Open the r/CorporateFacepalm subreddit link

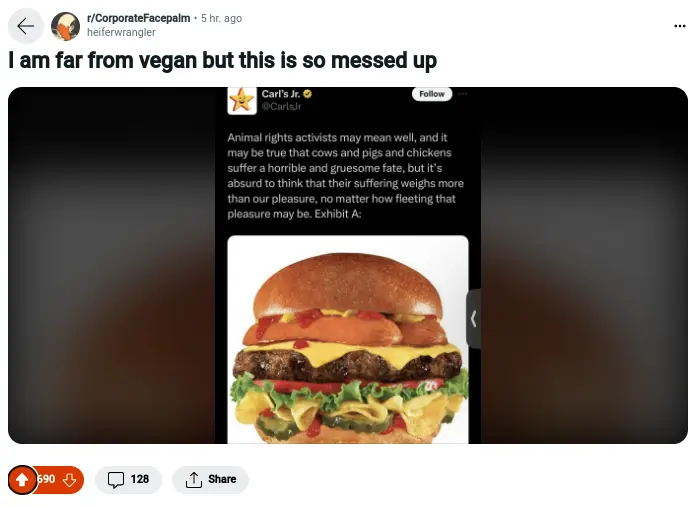pos(138,18)
